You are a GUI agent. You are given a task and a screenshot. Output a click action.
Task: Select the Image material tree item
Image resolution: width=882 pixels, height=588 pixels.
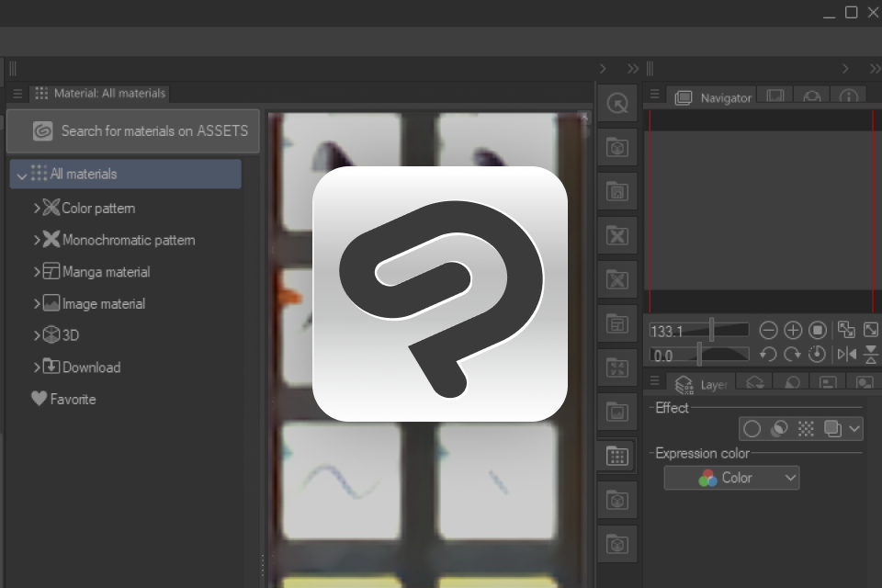tap(104, 304)
